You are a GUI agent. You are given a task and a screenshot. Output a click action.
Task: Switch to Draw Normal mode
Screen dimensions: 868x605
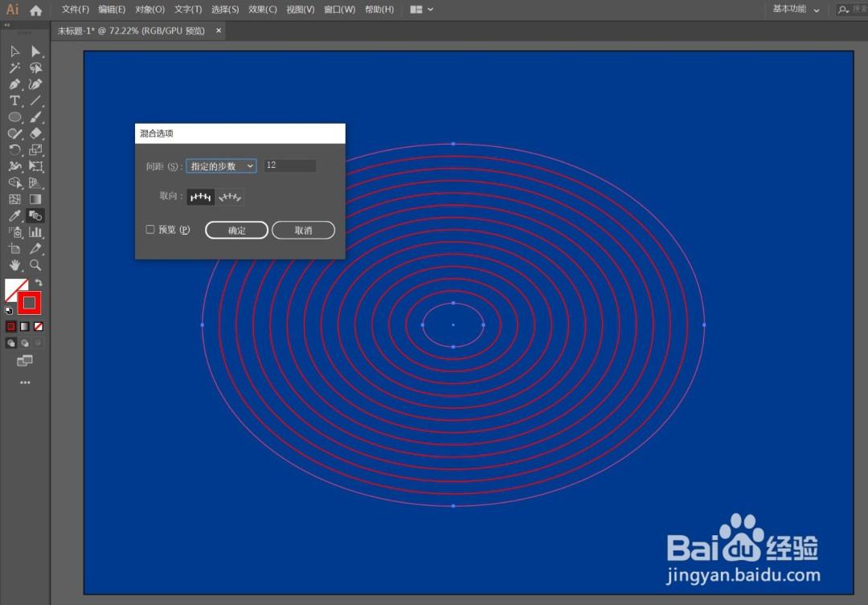[x=10, y=343]
